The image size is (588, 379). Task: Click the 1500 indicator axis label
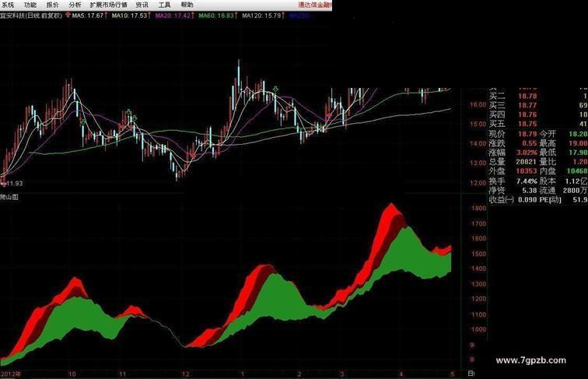(x=478, y=254)
